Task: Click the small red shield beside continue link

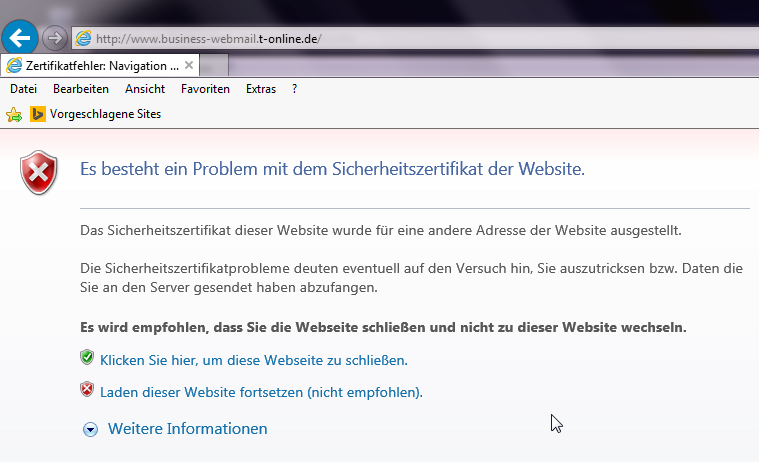Action: coord(87,391)
